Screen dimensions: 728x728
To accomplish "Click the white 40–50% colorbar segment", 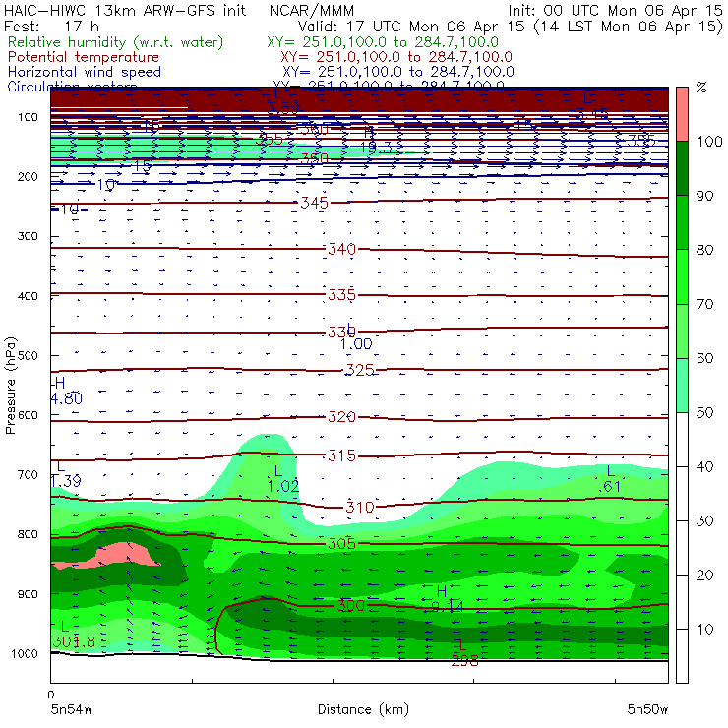I will (682, 440).
